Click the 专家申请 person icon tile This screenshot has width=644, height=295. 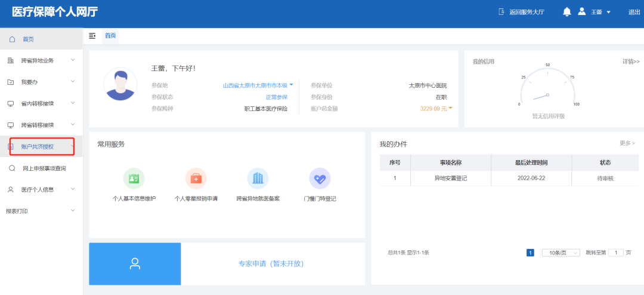click(x=135, y=263)
